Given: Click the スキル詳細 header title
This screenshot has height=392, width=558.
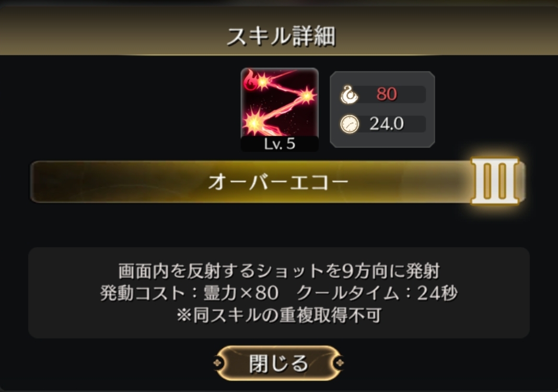Looking at the screenshot, I should [x=281, y=36].
